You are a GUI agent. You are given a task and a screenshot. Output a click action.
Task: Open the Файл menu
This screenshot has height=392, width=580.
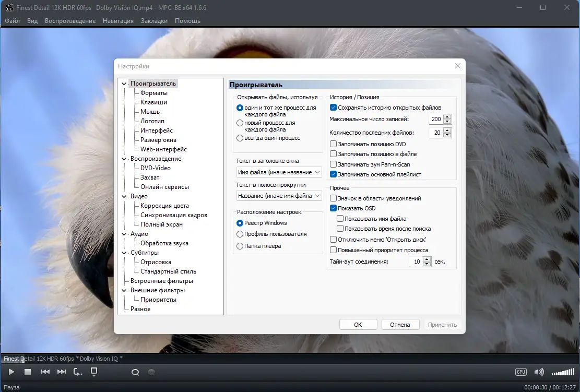click(12, 21)
